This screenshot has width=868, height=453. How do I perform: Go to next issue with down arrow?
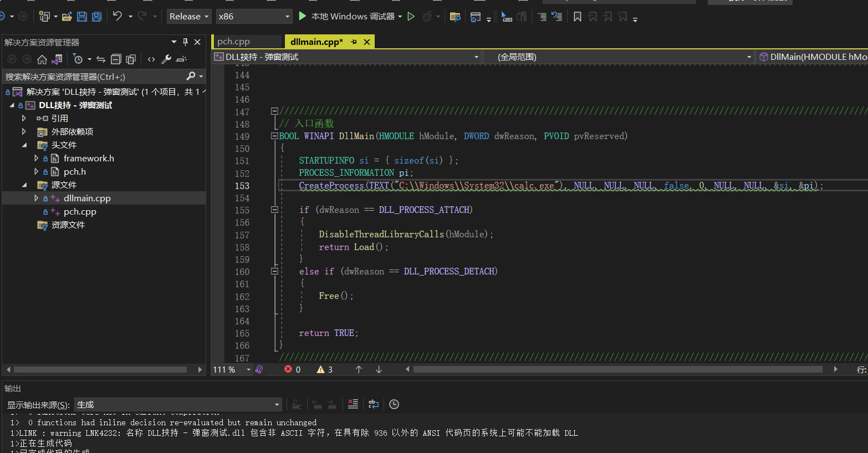379,369
